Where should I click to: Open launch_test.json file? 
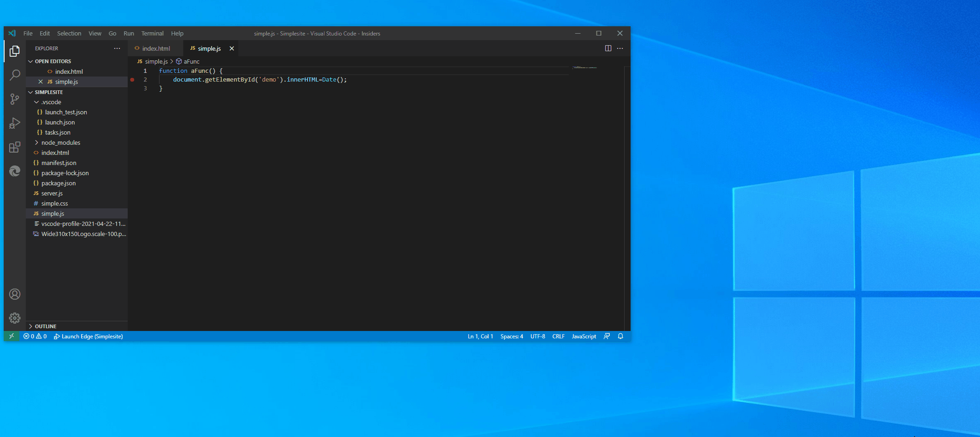point(77,112)
